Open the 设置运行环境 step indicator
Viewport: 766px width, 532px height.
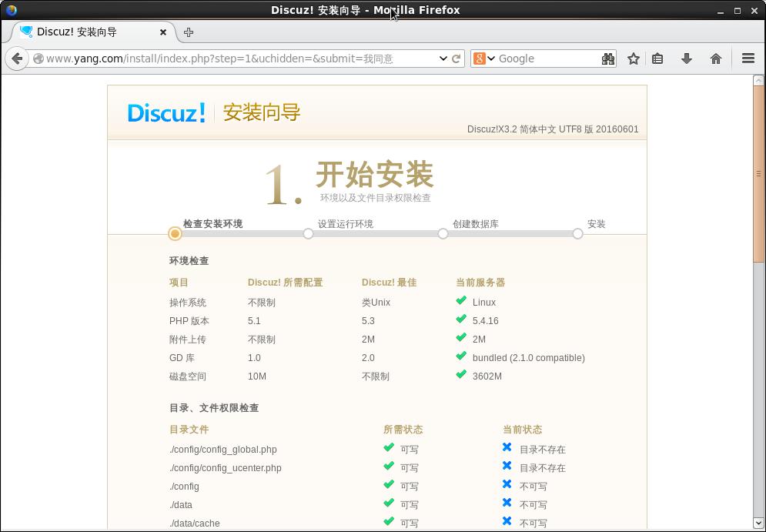pyautogui.click(x=308, y=233)
